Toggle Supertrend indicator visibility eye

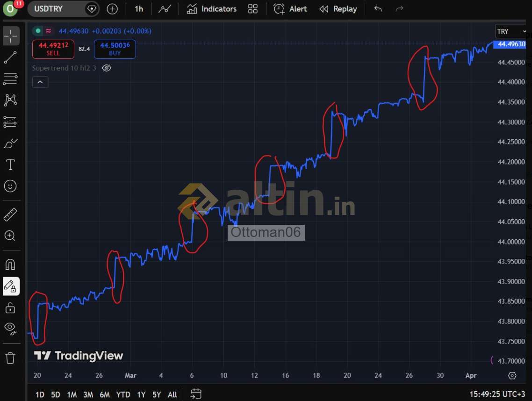click(x=107, y=68)
